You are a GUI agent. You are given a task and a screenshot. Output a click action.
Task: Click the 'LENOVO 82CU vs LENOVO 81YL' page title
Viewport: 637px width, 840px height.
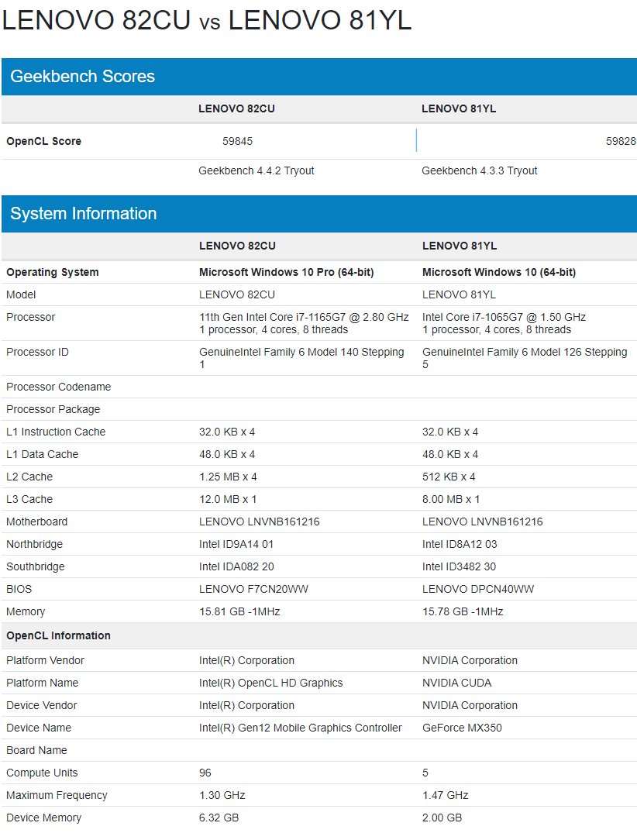(x=207, y=20)
